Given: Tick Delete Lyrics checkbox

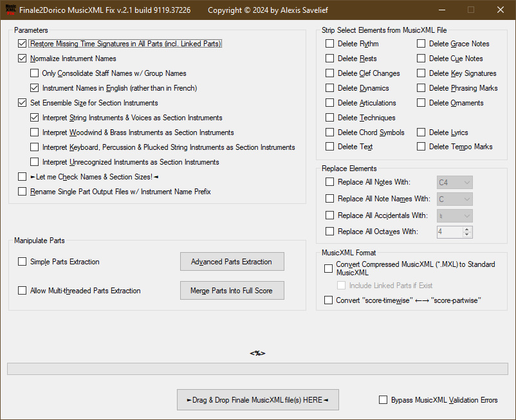Looking at the screenshot, I should click(x=421, y=132).
